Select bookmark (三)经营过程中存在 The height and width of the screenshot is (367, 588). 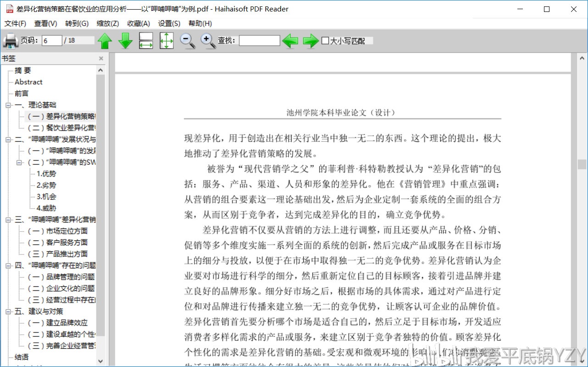click(x=61, y=300)
